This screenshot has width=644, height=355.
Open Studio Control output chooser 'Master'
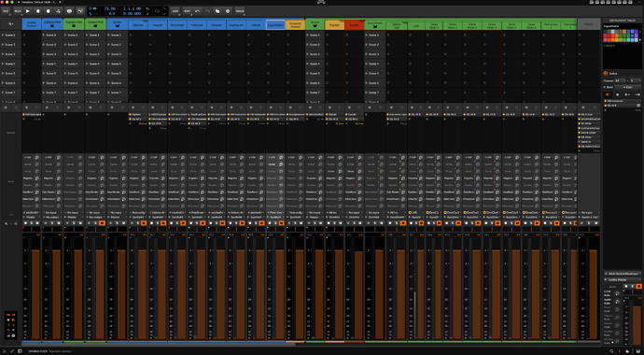pyautogui.click(x=31, y=217)
